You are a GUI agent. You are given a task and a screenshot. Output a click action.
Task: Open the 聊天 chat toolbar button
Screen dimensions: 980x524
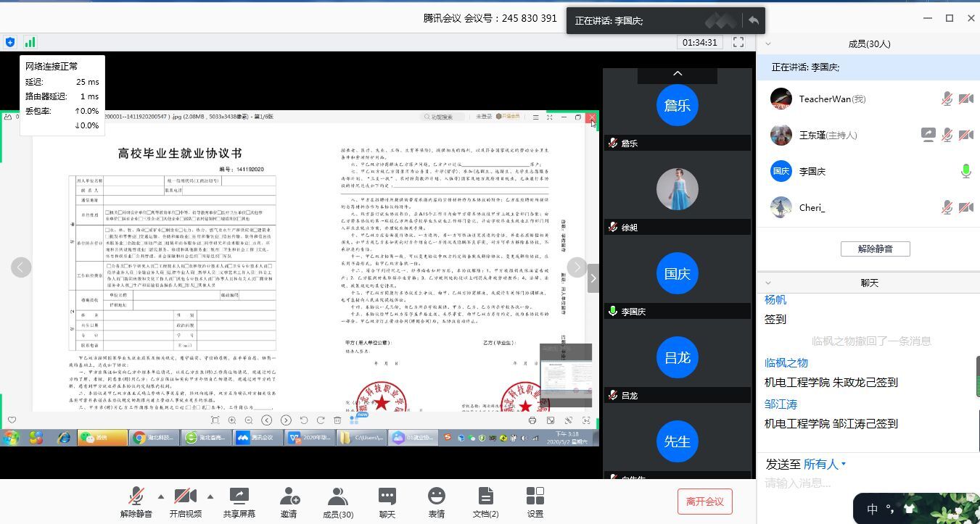[387, 502]
